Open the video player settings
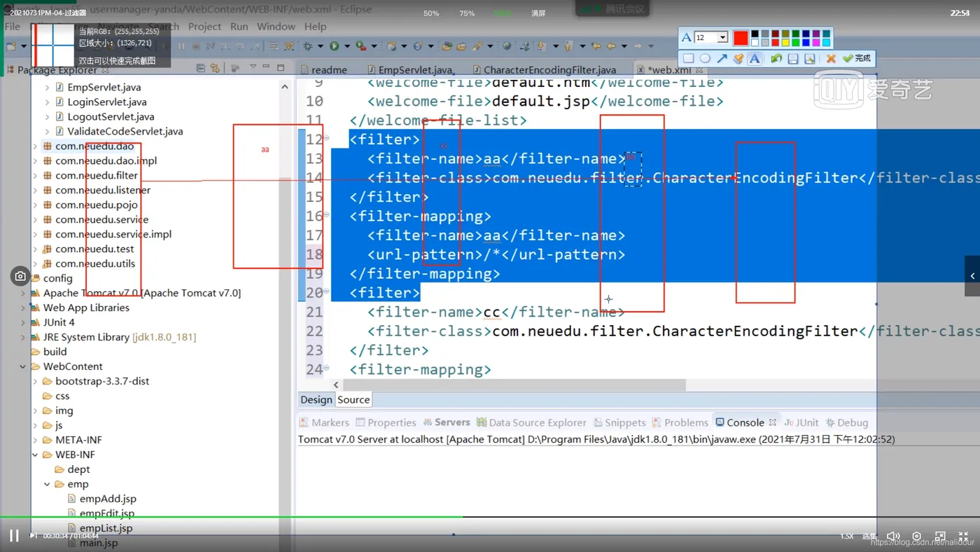980x552 pixels. click(x=917, y=537)
